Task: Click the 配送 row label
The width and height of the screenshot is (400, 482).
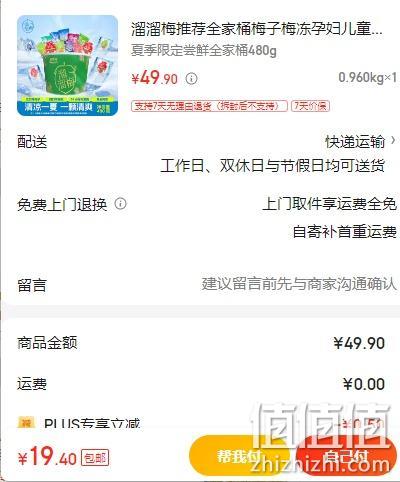Action: 32,142
